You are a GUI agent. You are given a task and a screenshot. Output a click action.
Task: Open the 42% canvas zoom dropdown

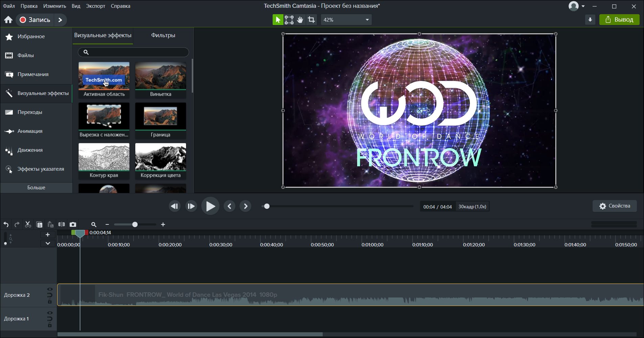(x=346, y=20)
